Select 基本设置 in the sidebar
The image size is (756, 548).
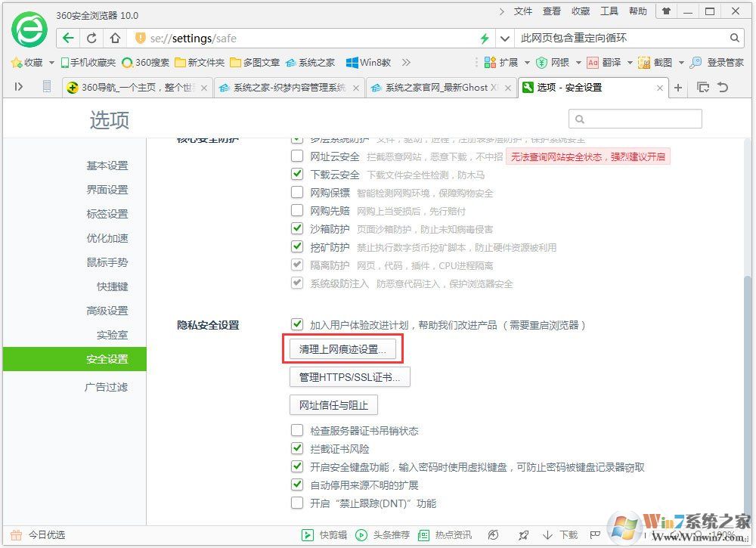108,166
